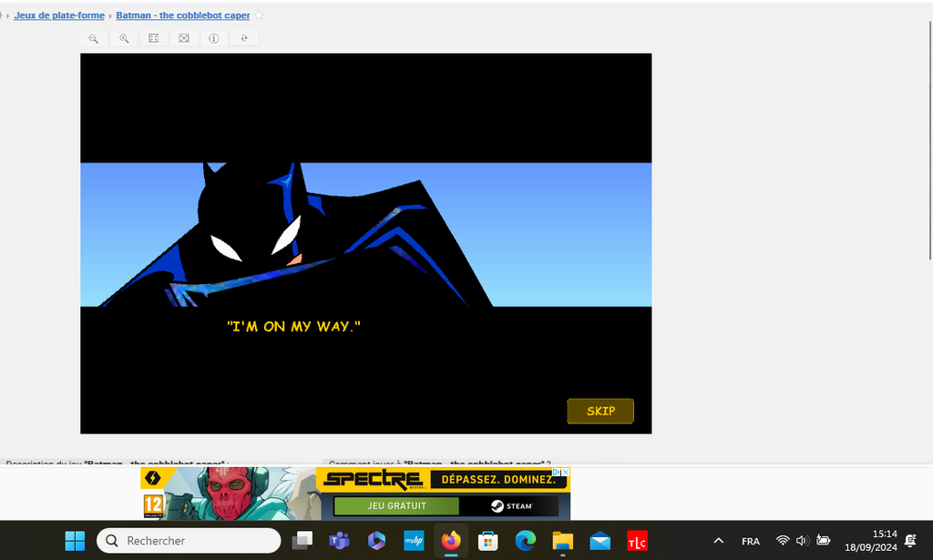Open the Batman - the cobblebot caper link
Viewport: 933px width, 560px height.
[x=182, y=15]
